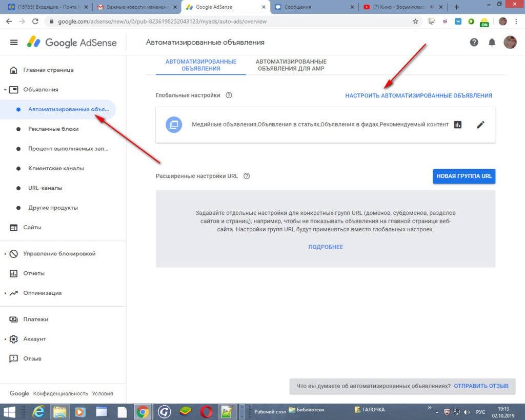Expand the Аккаунт sidebar section
The width and height of the screenshot is (525, 420).
5,339
